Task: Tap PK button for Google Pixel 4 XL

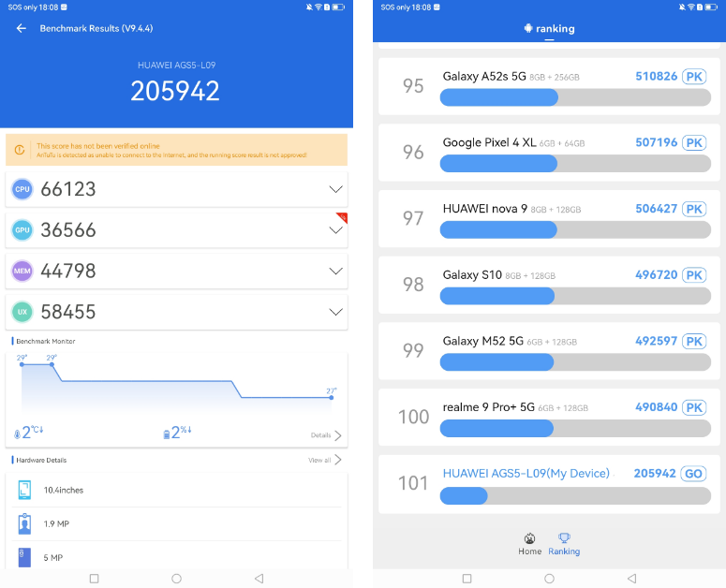Action: pyautogui.click(x=694, y=142)
